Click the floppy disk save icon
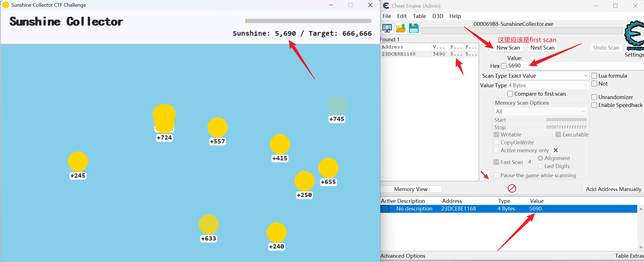 (x=413, y=28)
